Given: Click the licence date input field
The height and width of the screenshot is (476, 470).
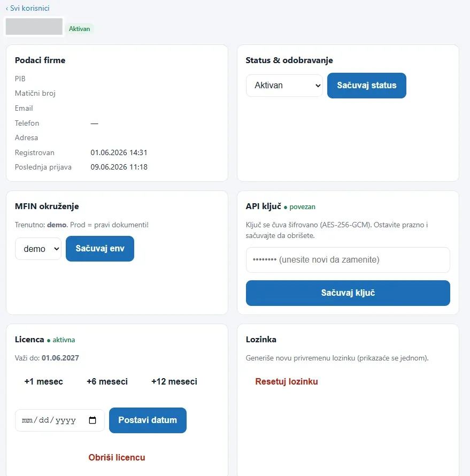Looking at the screenshot, I should coord(60,420).
